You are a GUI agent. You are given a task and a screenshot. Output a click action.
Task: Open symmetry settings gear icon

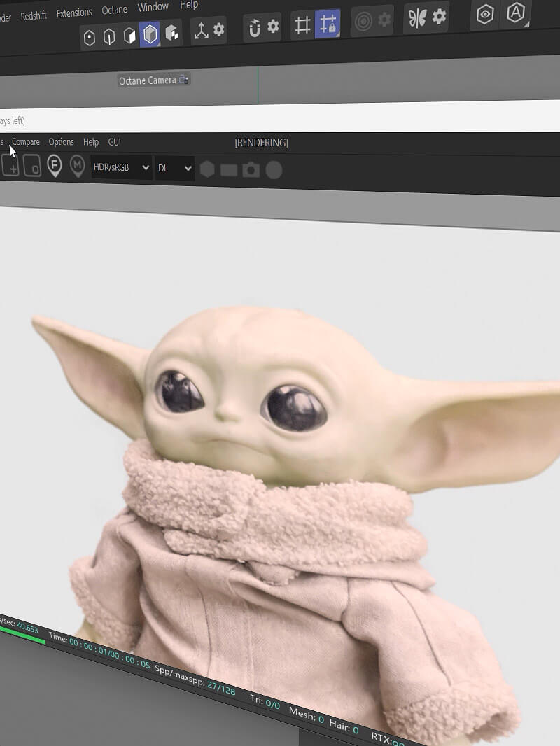click(x=439, y=17)
